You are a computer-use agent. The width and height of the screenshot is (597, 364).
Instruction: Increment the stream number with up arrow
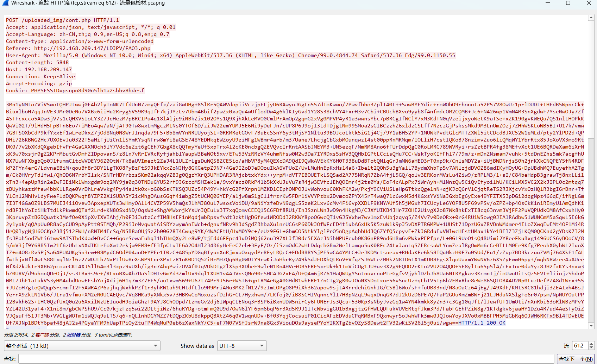[x=591, y=344]
